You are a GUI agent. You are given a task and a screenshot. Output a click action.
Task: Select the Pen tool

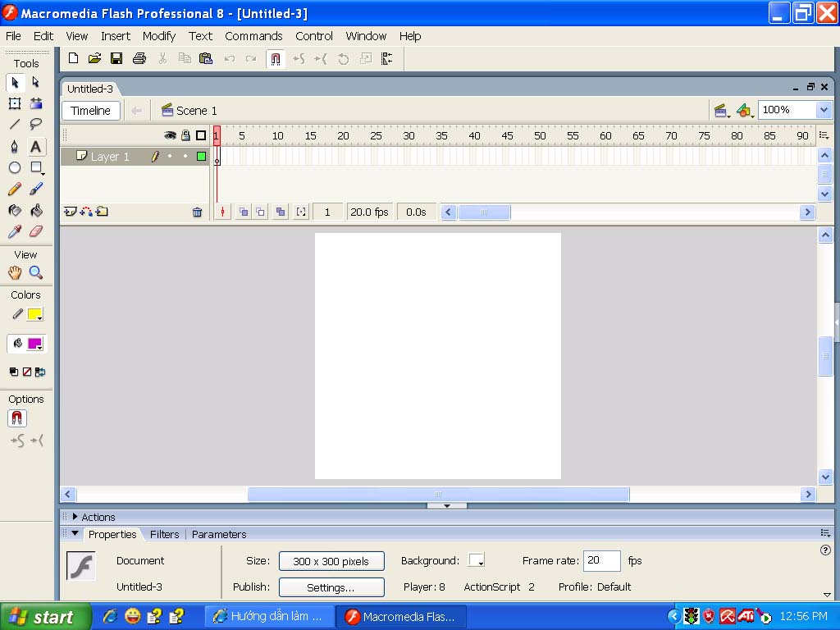coord(15,146)
